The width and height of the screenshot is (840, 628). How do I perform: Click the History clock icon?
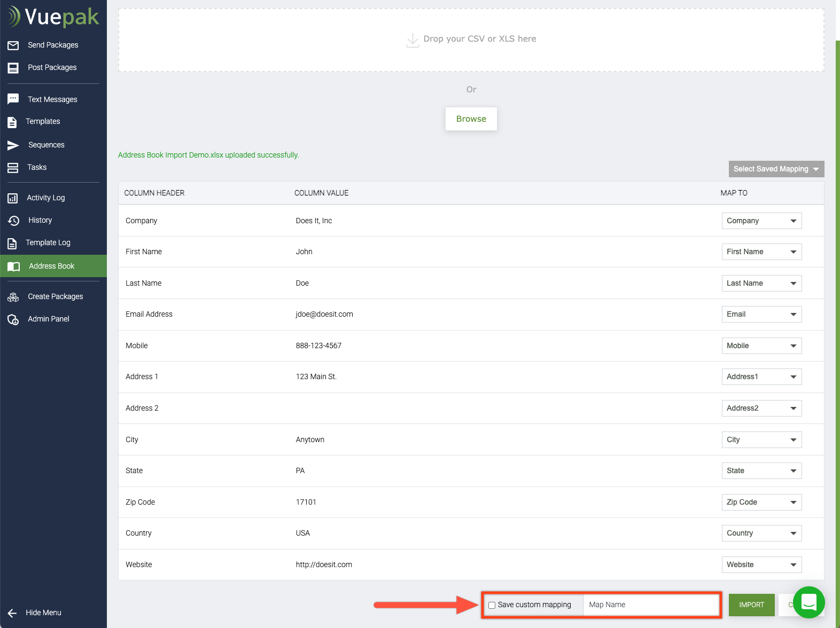point(13,221)
